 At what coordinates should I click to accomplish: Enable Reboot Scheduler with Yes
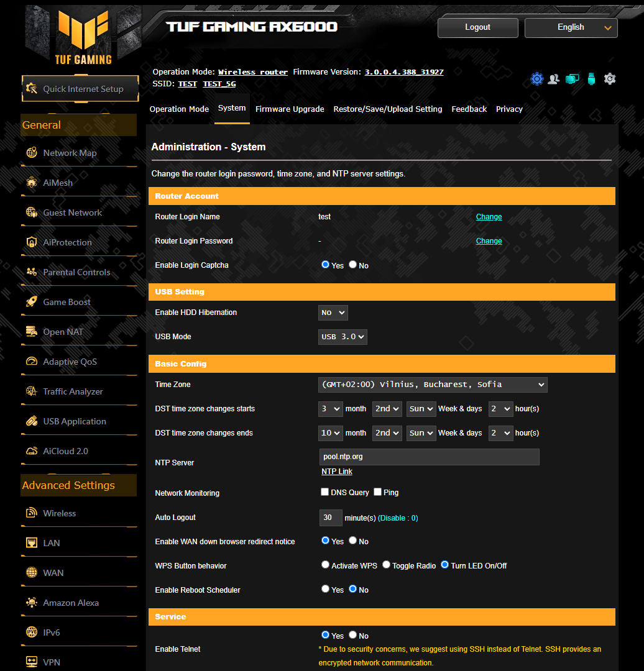[326, 589]
